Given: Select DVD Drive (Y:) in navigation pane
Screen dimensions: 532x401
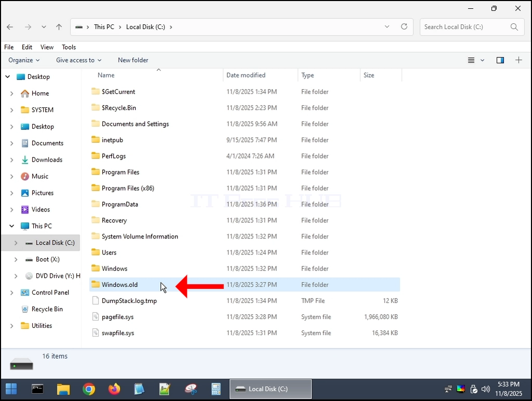Looking at the screenshot, I should click(58, 276).
